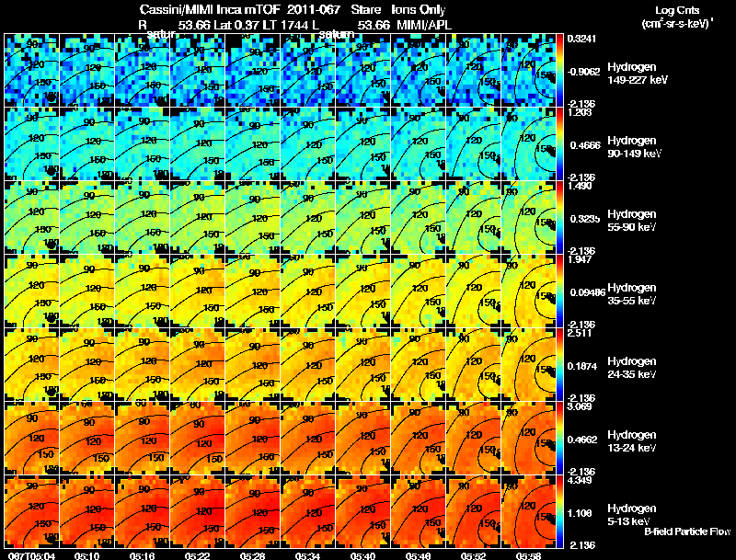Click the 'Ions Only' label in header
736x560 pixels.
coord(419,9)
